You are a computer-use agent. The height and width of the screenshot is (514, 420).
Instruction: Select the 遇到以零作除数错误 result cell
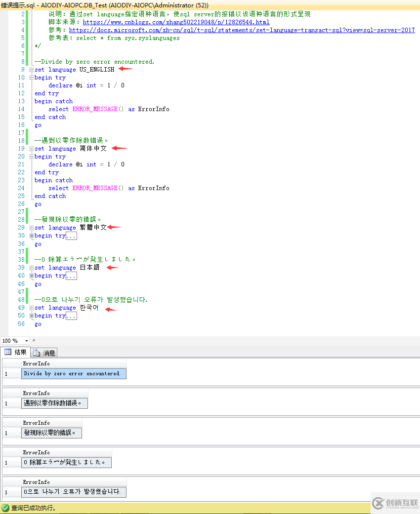pyautogui.click(x=54, y=403)
